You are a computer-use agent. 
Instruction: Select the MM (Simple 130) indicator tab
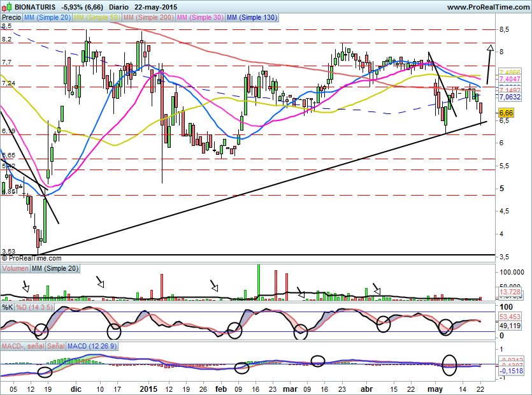coord(252,18)
